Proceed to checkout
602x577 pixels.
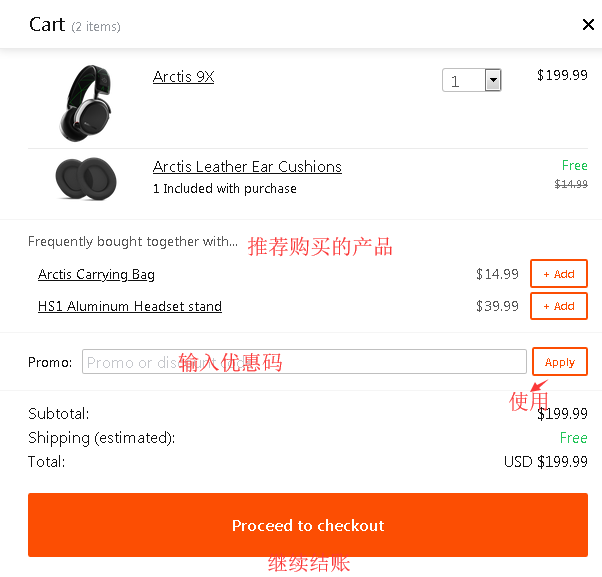[x=308, y=525]
